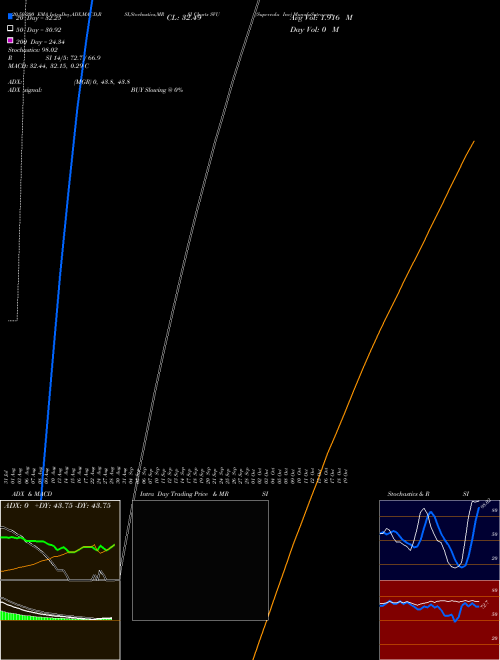Click inside the empty intraday price chart box
Viewport: 500px width, 660px height.
200,560
